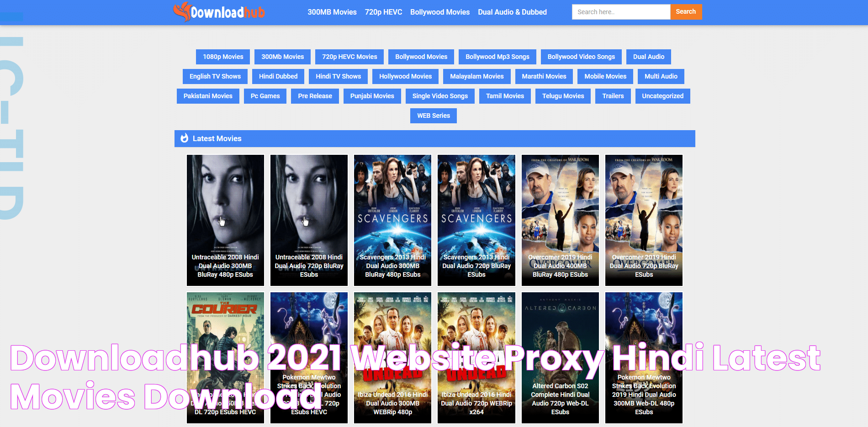Select the 300Mb Movies category tag
This screenshot has height=427, width=868.
pos(282,57)
